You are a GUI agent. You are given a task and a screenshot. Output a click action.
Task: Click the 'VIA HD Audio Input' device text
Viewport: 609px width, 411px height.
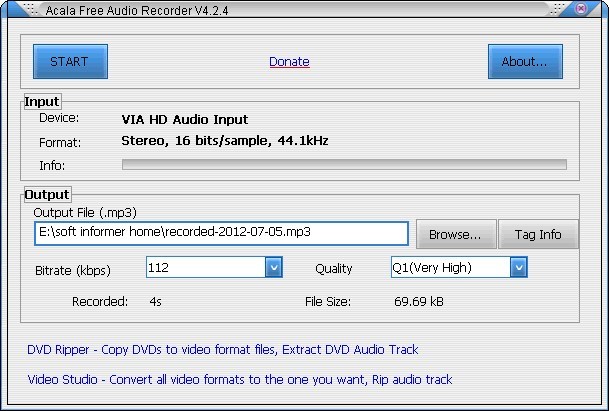[185, 119]
